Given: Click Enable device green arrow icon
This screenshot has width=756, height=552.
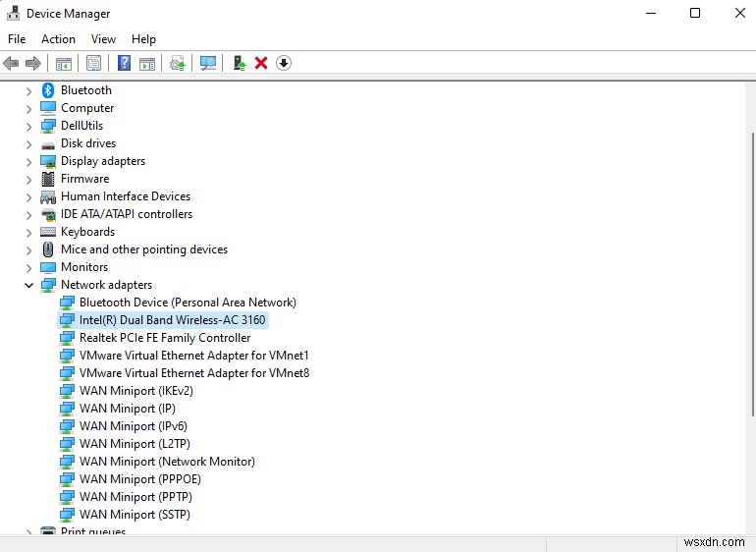Looking at the screenshot, I should tap(240, 63).
